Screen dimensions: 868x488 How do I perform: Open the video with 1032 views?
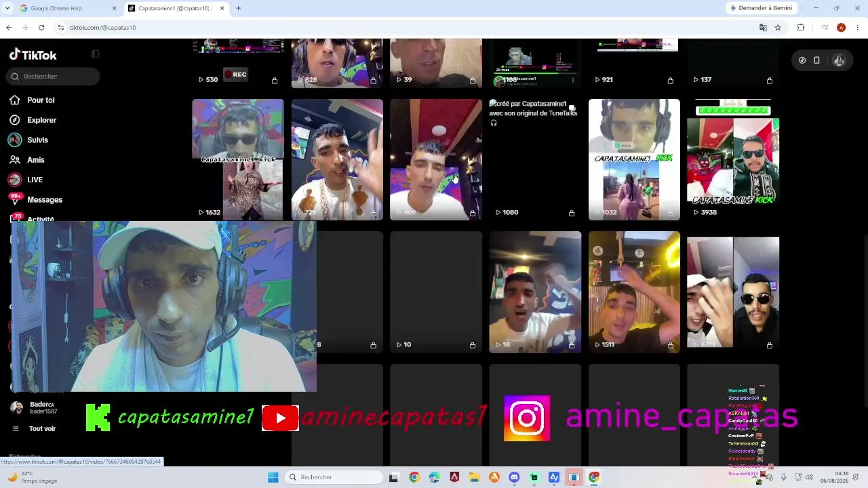point(634,160)
